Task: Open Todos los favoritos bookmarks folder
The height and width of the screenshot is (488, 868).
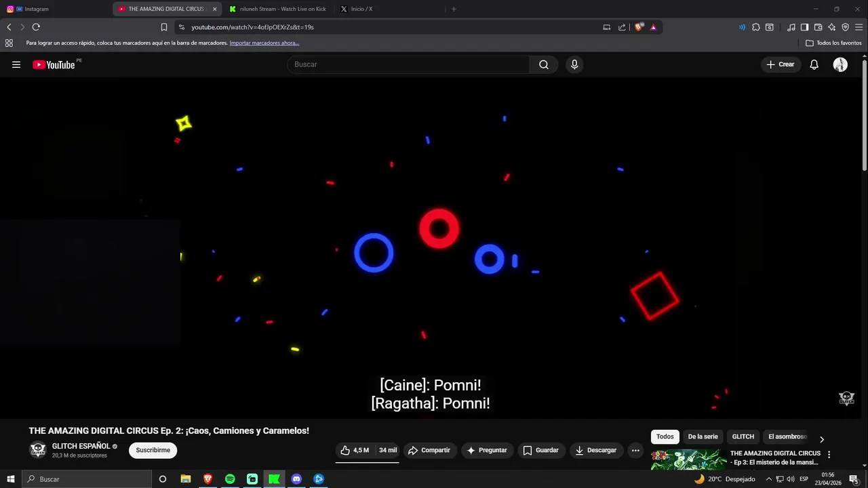Action: click(x=833, y=43)
